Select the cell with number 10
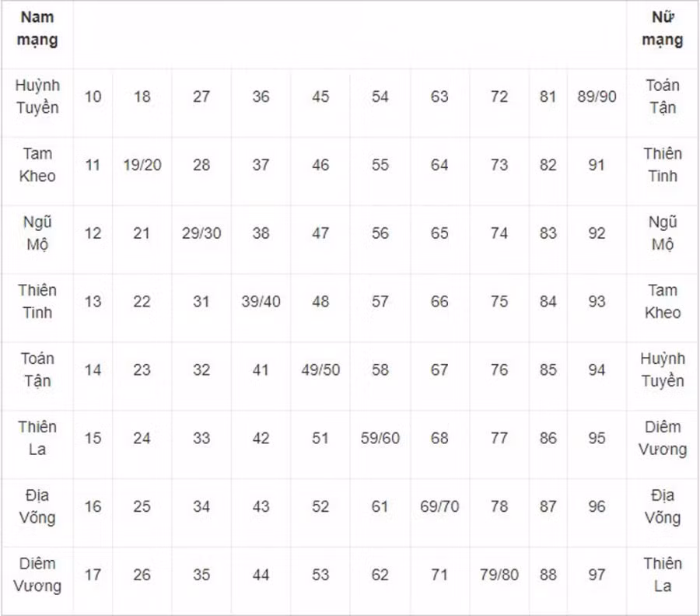This screenshot has width=700, height=616. pos(93,96)
